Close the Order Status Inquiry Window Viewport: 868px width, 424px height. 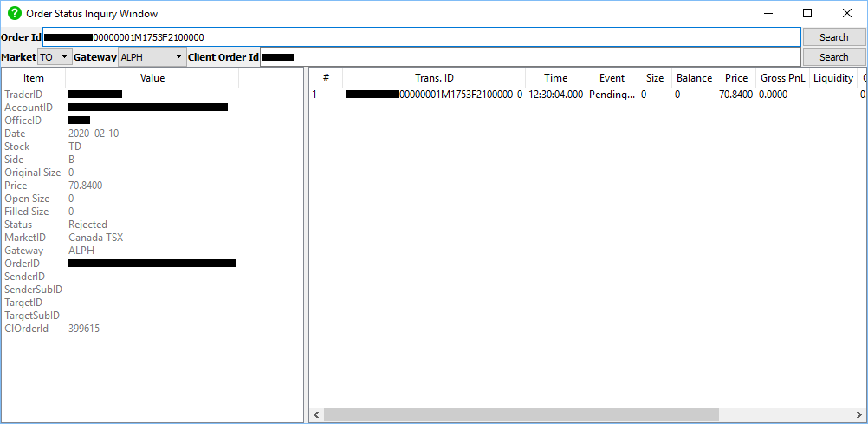tap(847, 14)
